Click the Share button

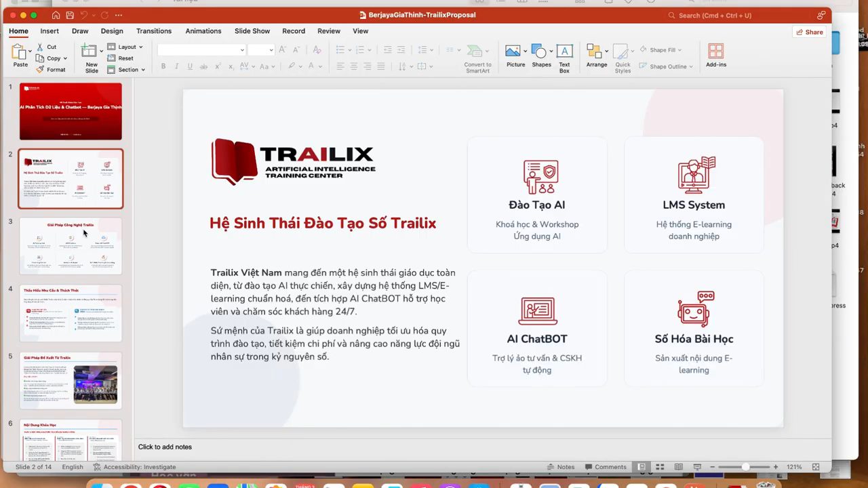(x=810, y=32)
